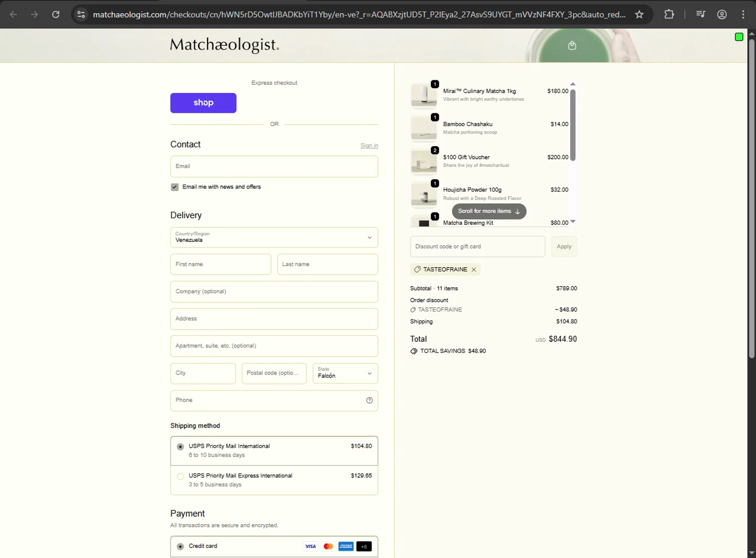Image resolution: width=756 pixels, height=558 pixels.
Task: Remove TASTEOFRAINE discount with the X icon
Action: coord(474,270)
